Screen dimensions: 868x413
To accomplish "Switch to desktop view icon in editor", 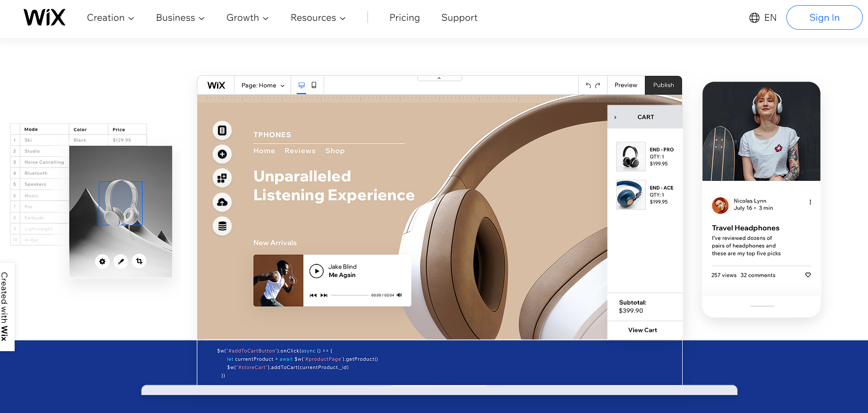I will click(x=301, y=85).
